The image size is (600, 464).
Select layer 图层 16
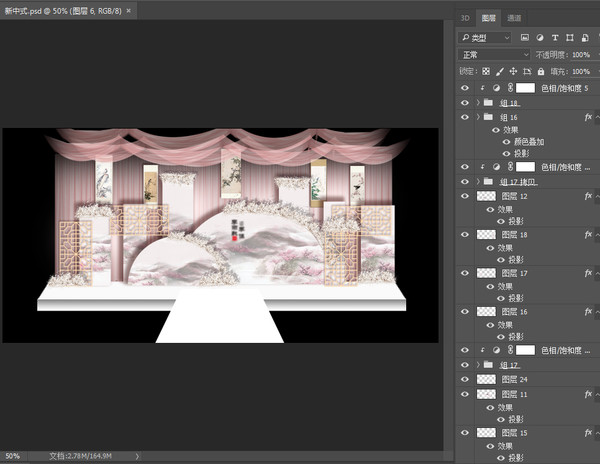514,312
